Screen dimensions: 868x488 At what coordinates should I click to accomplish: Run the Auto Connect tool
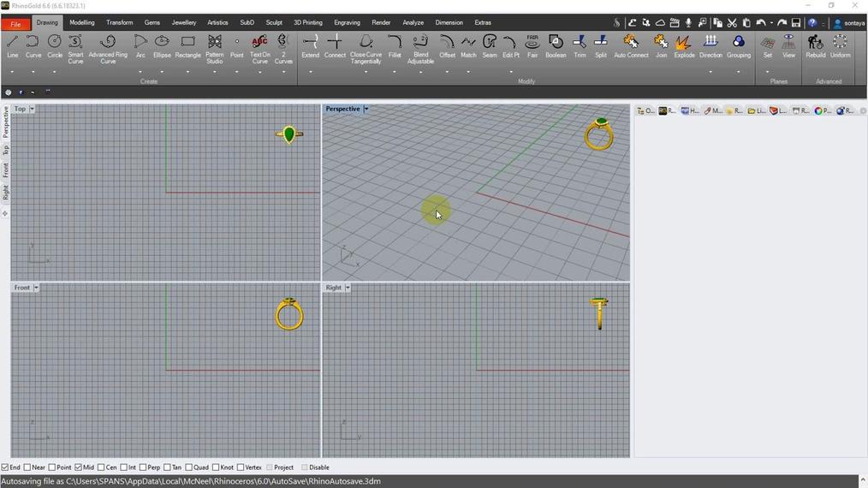[631, 46]
